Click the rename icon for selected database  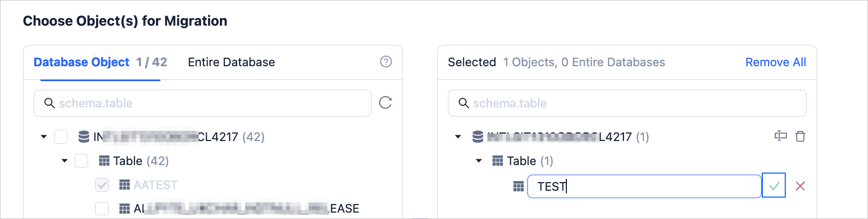[780, 136]
